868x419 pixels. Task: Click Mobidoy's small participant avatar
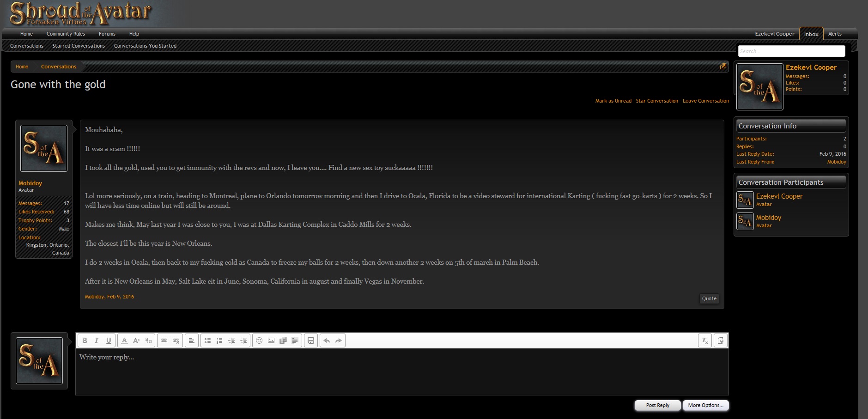click(x=745, y=221)
